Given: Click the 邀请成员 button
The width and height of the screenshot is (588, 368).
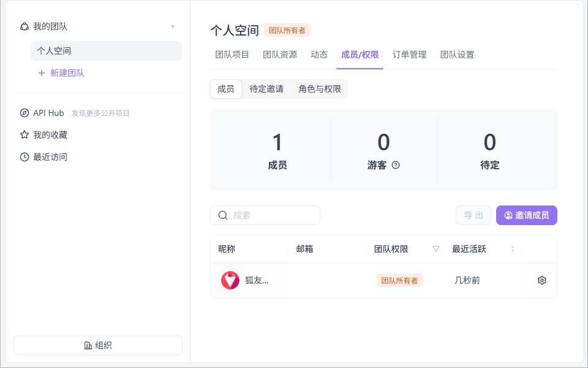Looking at the screenshot, I should [527, 215].
